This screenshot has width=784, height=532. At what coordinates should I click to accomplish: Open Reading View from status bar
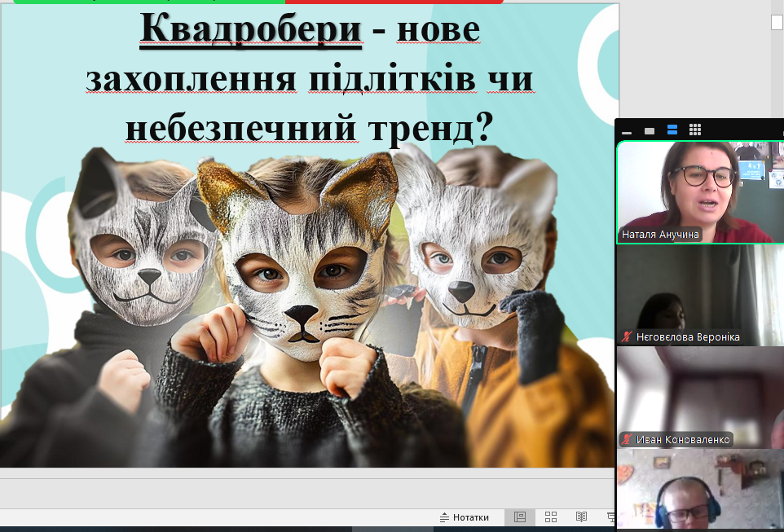(581, 517)
